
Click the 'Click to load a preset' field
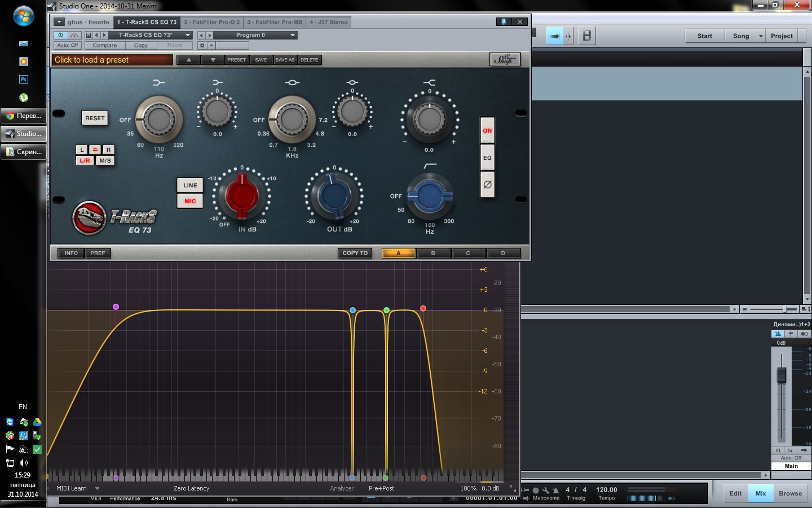click(x=113, y=60)
